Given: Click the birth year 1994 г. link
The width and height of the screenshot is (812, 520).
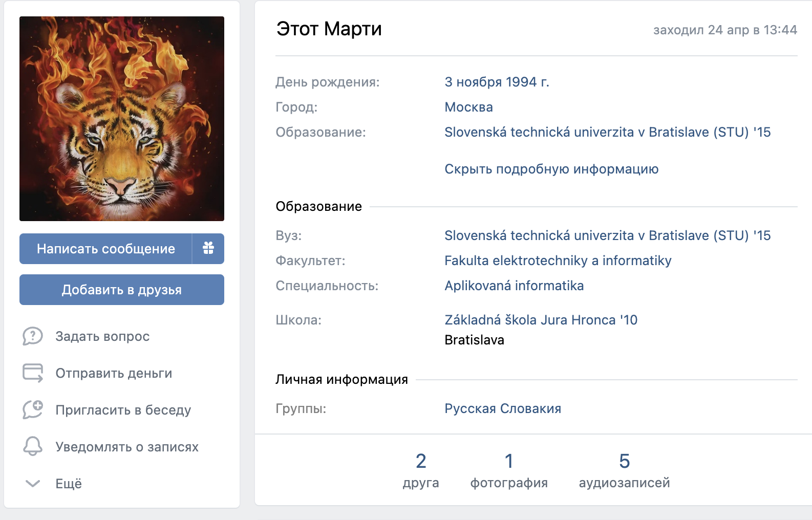Looking at the screenshot, I should (x=527, y=82).
